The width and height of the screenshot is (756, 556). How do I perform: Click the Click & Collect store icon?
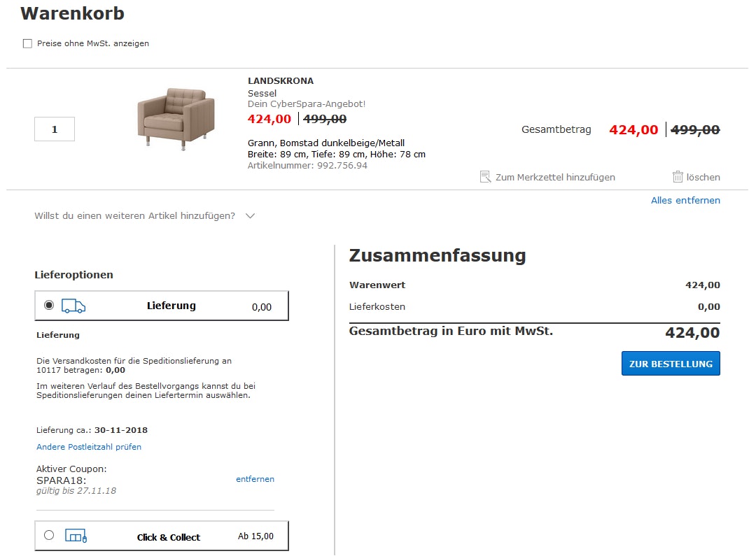point(75,536)
